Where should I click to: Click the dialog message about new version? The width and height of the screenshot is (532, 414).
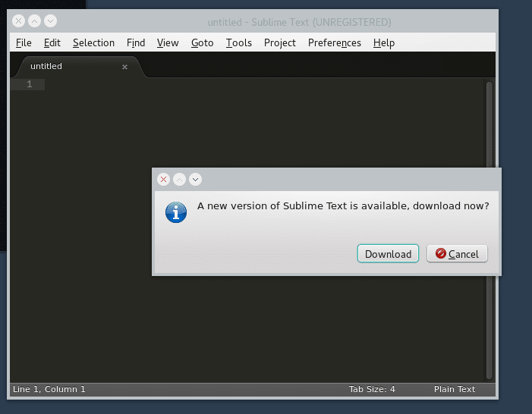(343, 205)
